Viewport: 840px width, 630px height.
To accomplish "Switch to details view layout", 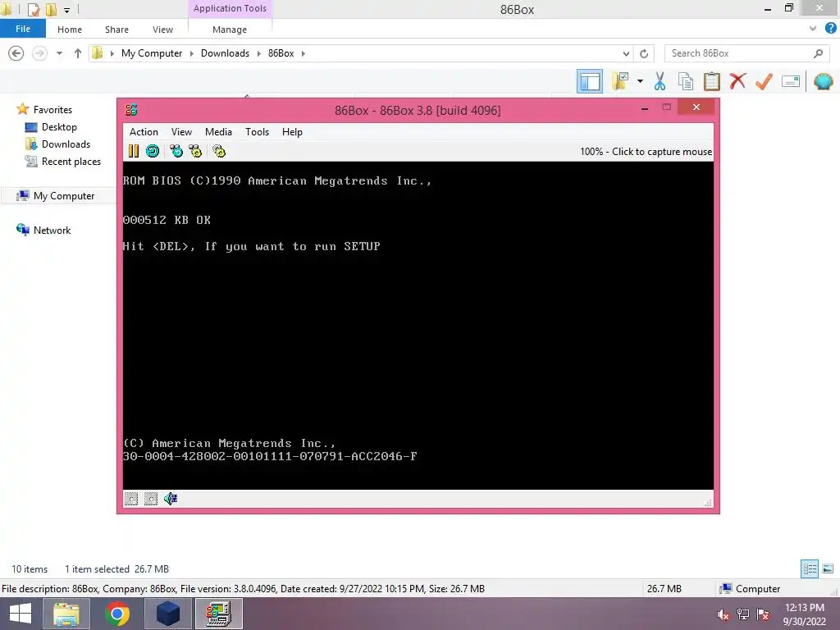I will pyautogui.click(x=810, y=568).
